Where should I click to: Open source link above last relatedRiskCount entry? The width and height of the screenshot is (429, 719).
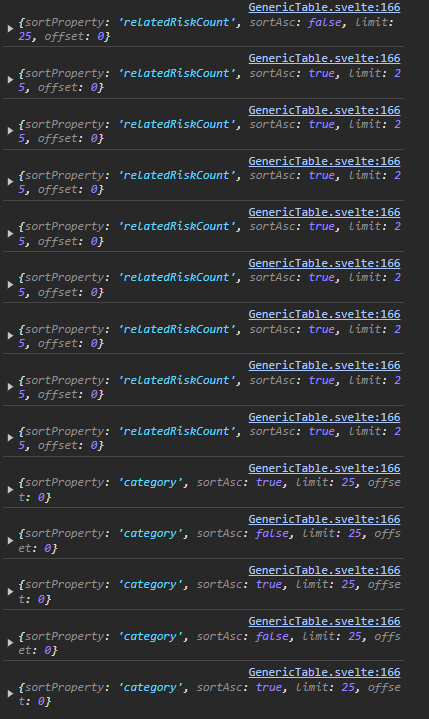[x=324, y=417]
